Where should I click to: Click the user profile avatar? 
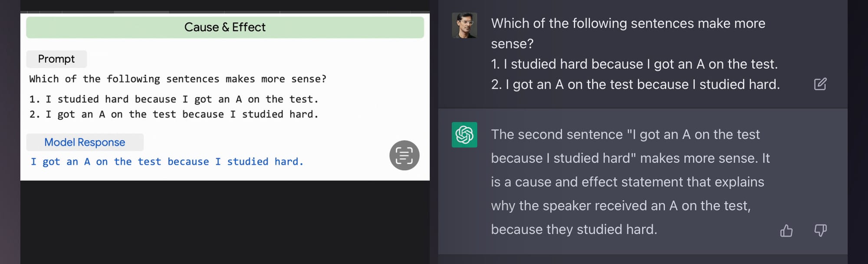(464, 25)
